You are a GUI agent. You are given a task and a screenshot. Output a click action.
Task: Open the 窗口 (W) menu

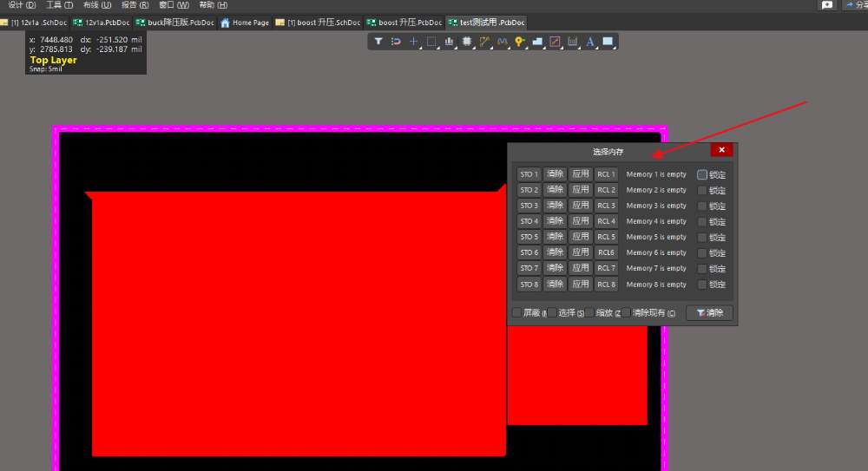[174, 5]
